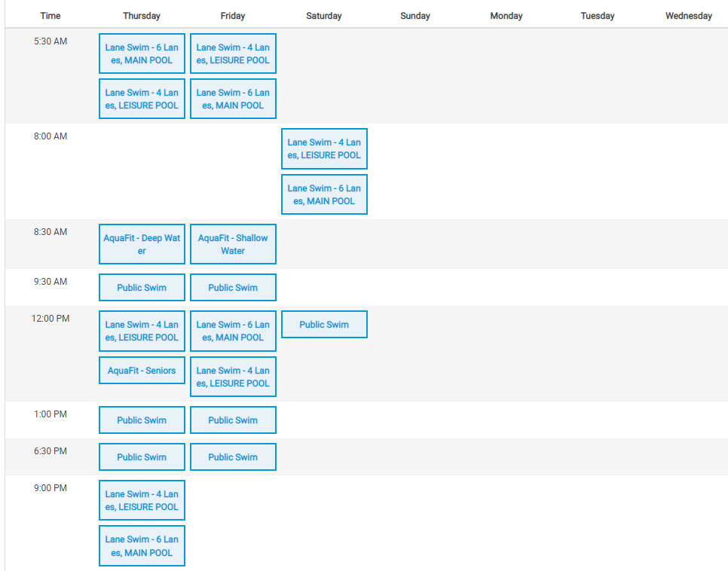Image resolution: width=728 pixels, height=571 pixels.
Task: Open Thursday AquaFit Deep Water class
Action: (142, 244)
